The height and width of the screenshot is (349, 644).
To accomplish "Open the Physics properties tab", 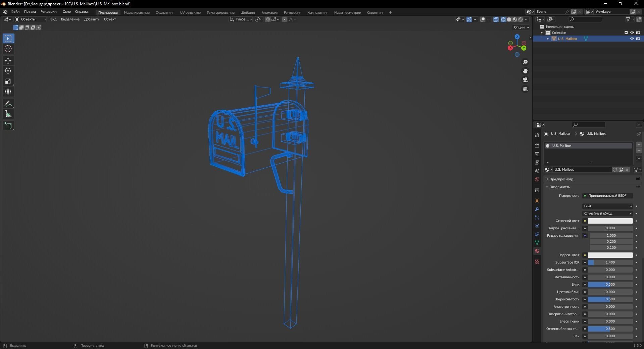I will (537, 226).
